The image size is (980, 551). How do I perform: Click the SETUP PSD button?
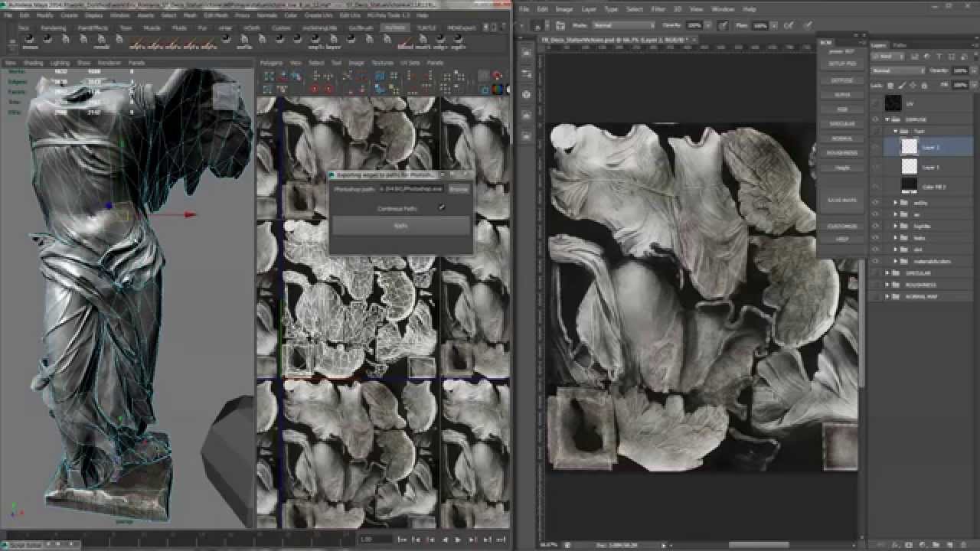[x=841, y=64]
